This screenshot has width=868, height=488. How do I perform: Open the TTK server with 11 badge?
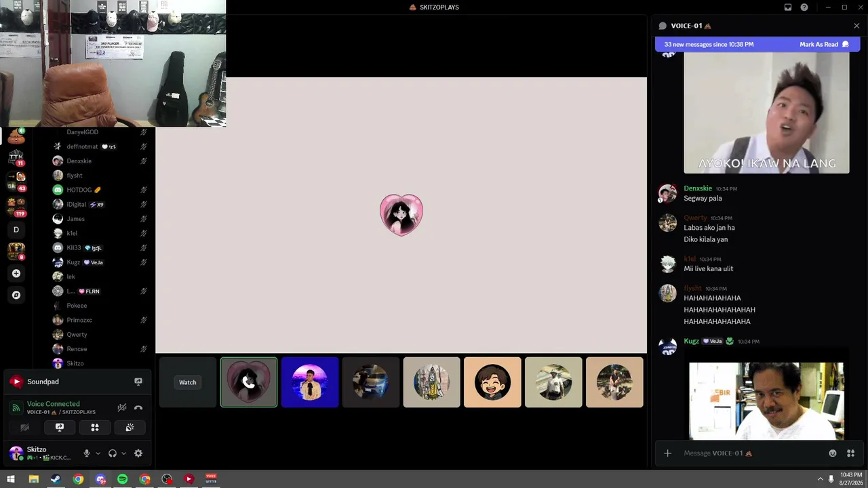point(16,159)
